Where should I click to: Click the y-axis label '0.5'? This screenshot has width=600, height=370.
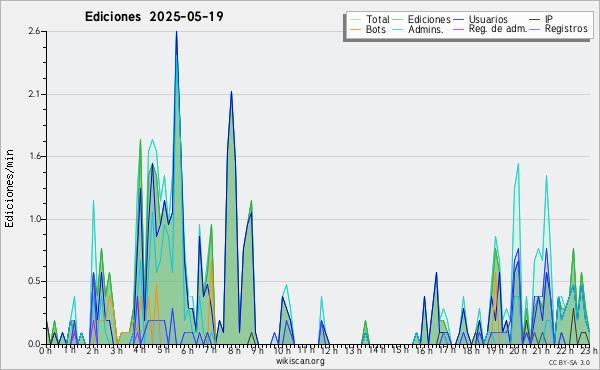tap(34, 282)
